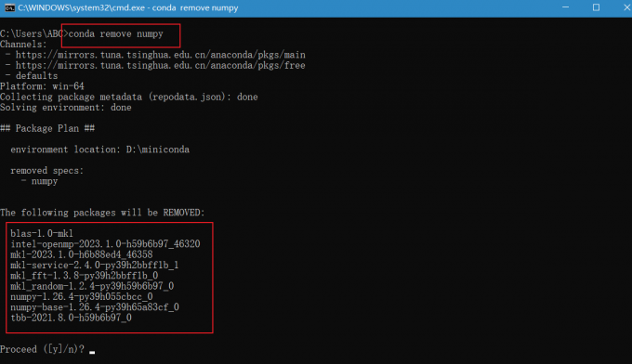
Task: Click the window title 'cmd.exe - conda remove numpy'
Action: point(127,8)
